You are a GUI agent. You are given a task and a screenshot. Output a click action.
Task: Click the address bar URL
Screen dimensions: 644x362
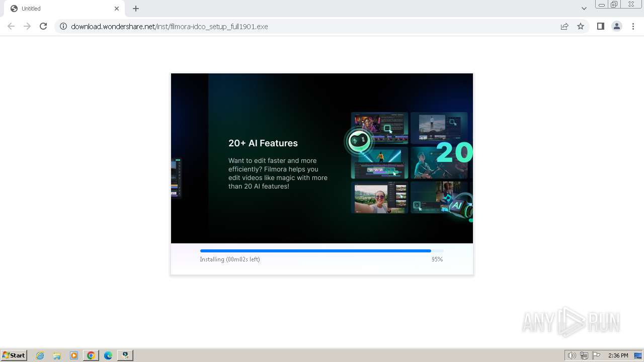[x=170, y=26]
